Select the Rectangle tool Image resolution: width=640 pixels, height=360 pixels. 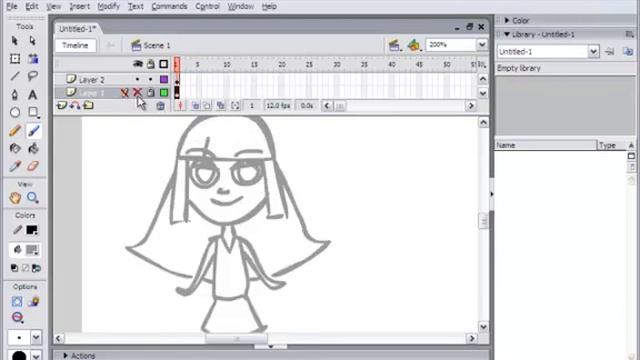coord(33,112)
